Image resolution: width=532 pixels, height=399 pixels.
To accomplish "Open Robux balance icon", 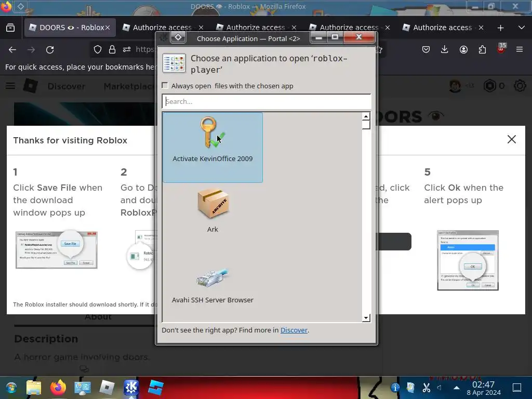I will (x=489, y=86).
